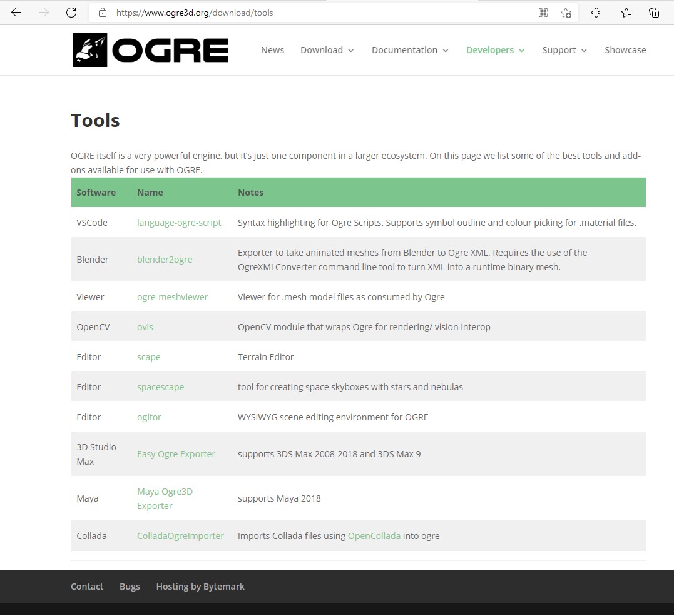Viewport: 674px width, 616px height.
Task: Click the WYSIWYG scene editing note
Action: coord(333,417)
